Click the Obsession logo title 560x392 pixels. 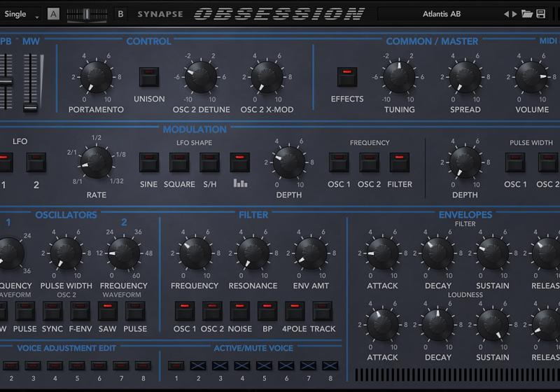(x=279, y=14)
